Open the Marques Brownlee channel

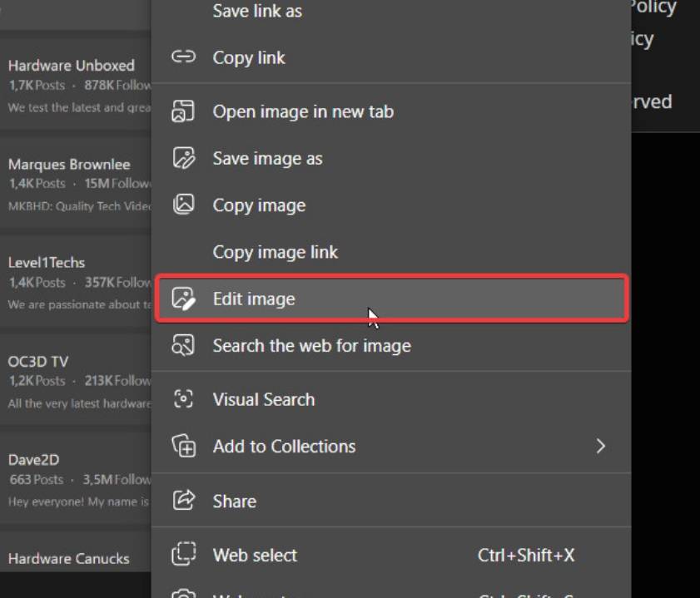69,165
